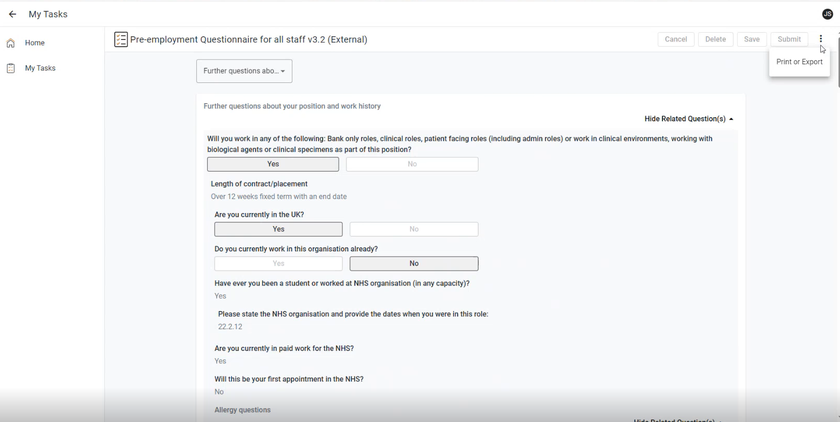Click the Submit button
This screenshot has height=422, width=840.
point(789,39)
